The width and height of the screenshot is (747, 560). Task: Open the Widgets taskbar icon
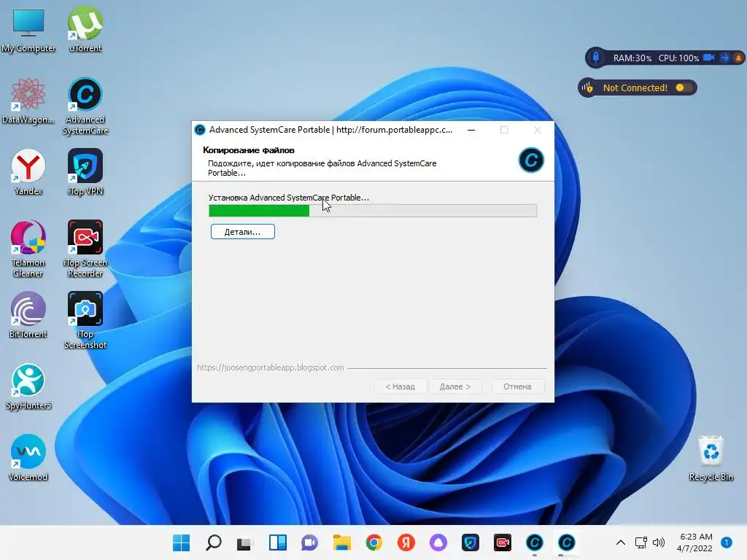[x=278, y=542]
